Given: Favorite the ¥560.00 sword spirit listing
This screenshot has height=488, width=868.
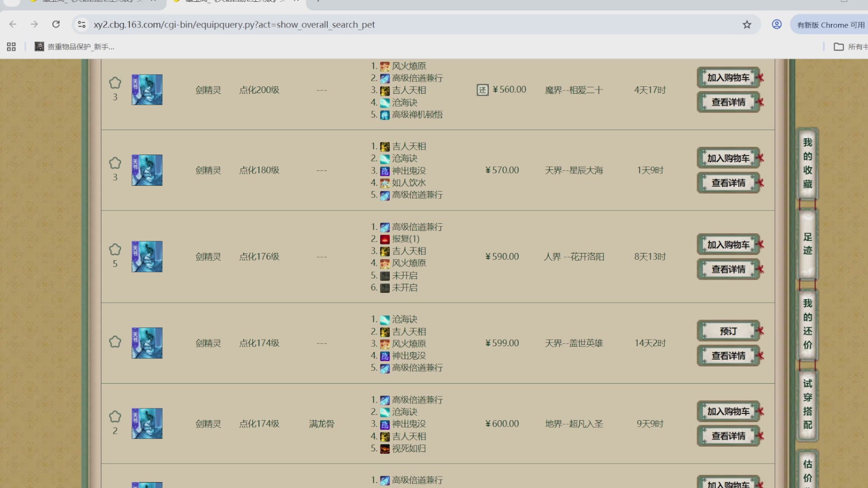Looking at the screenshot, I should point(115,83).
